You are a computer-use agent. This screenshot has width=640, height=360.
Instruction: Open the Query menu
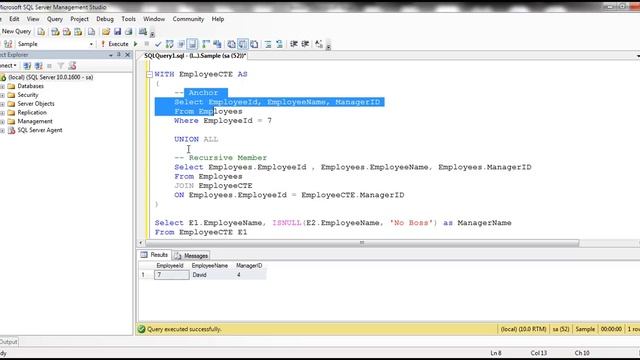click(x=55, y=19)
